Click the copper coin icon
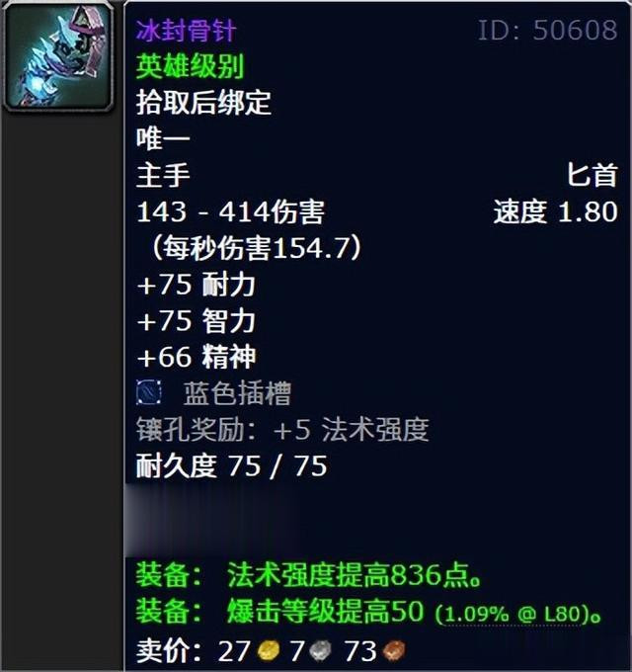The width and height of the screenshot is (632, 672). 393,651
